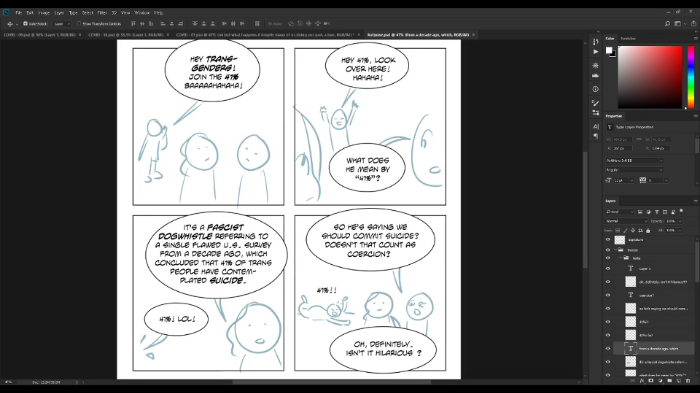The width and height of the screenshot is (700, 393).
Task: Hide the 'Layer 4' text layer
Action: pos(608,268)
